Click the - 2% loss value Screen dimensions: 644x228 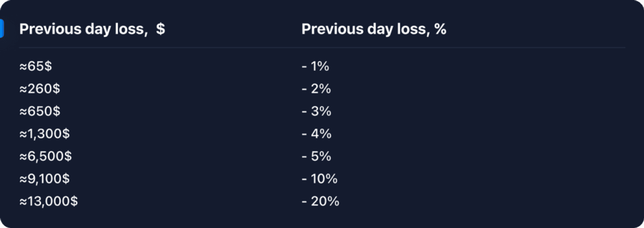(x=316, y=89)
